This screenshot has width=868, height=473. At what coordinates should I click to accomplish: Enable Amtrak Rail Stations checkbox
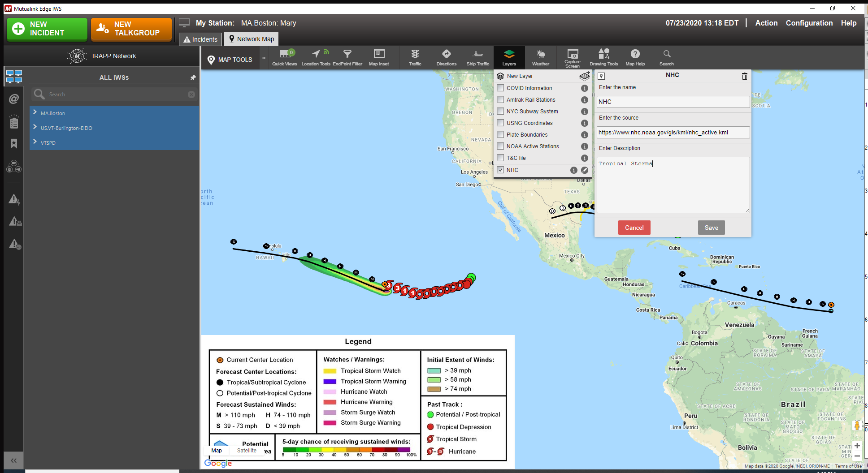click(500, 99)
